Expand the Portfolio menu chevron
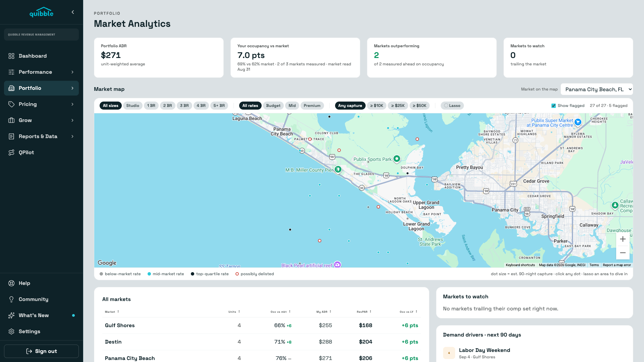The height and width of the screenshot is (362, 644). (x=72, y=88)
